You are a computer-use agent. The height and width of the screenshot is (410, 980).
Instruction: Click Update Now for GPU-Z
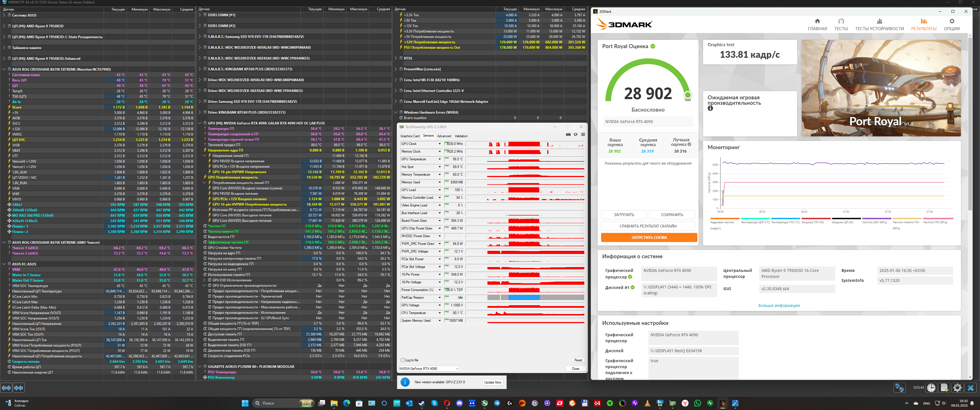coord(493,382)
